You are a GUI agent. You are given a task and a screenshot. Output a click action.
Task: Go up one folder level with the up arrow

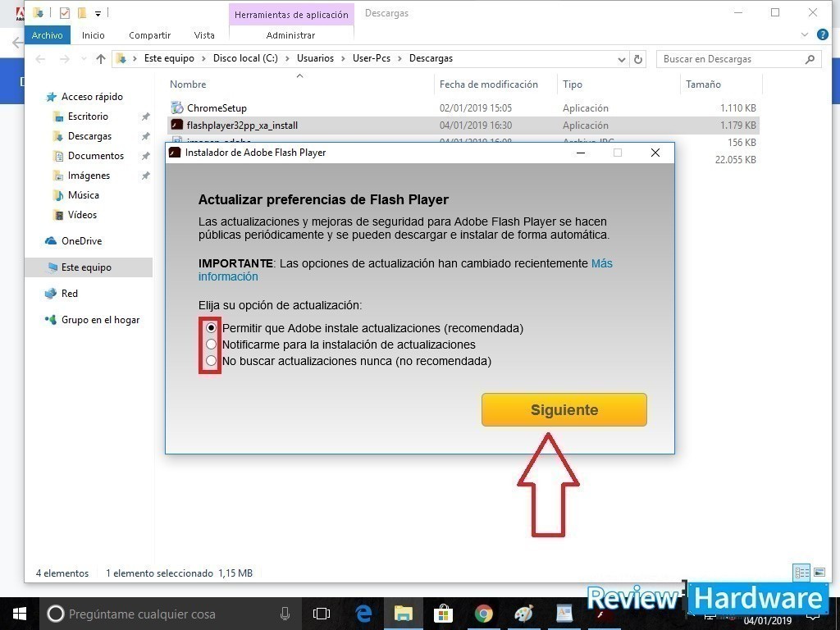click(101, 59)
